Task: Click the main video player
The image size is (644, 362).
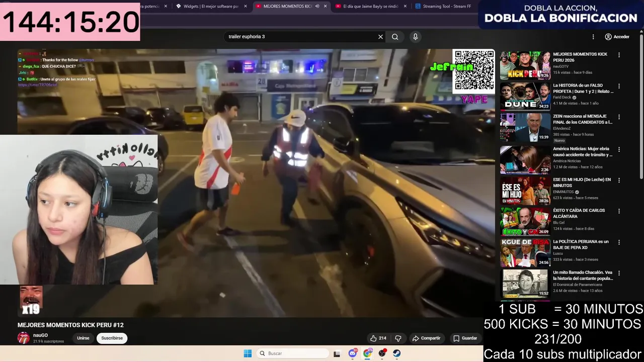Action: pos(256,183)
